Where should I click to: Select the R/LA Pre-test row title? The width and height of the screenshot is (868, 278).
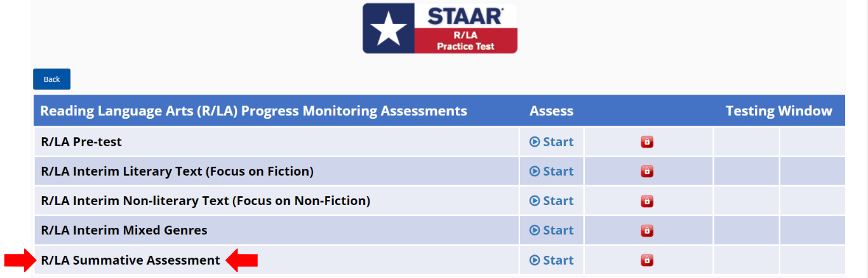(81, 142)
